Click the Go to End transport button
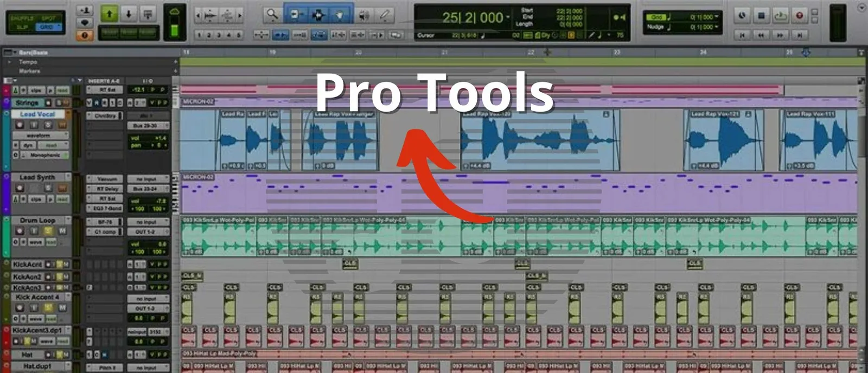Screen dimensions: 868x373 (799, 35)
